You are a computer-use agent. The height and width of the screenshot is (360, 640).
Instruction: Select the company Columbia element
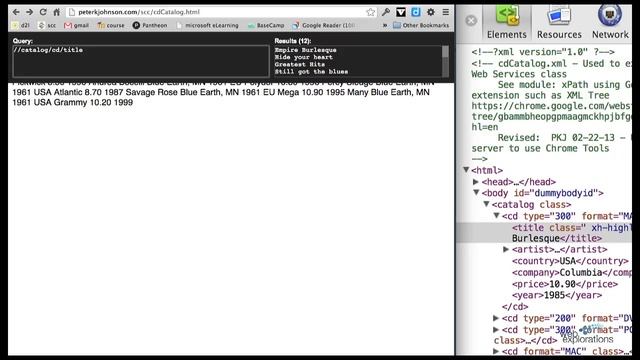click(571, 272)
